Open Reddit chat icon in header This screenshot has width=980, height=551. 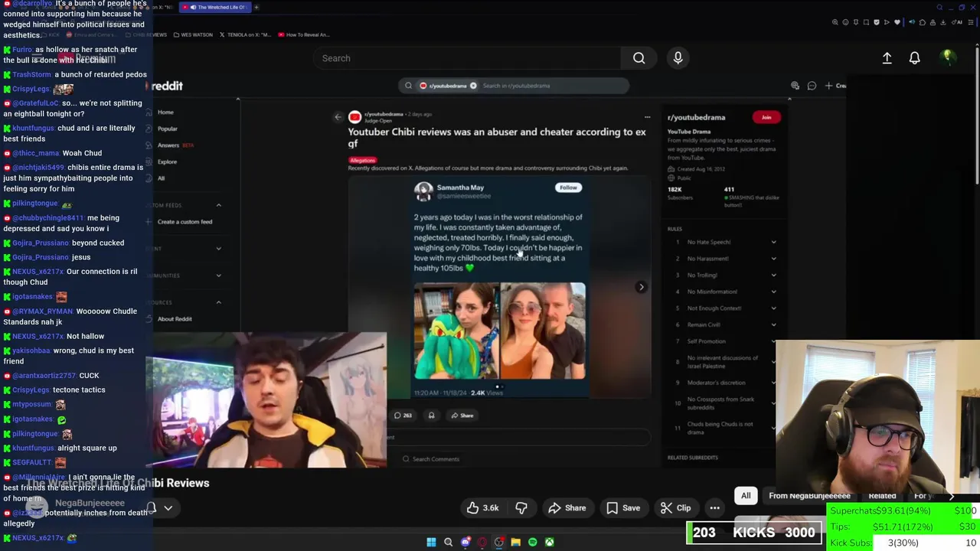click(x=812, y=86)
